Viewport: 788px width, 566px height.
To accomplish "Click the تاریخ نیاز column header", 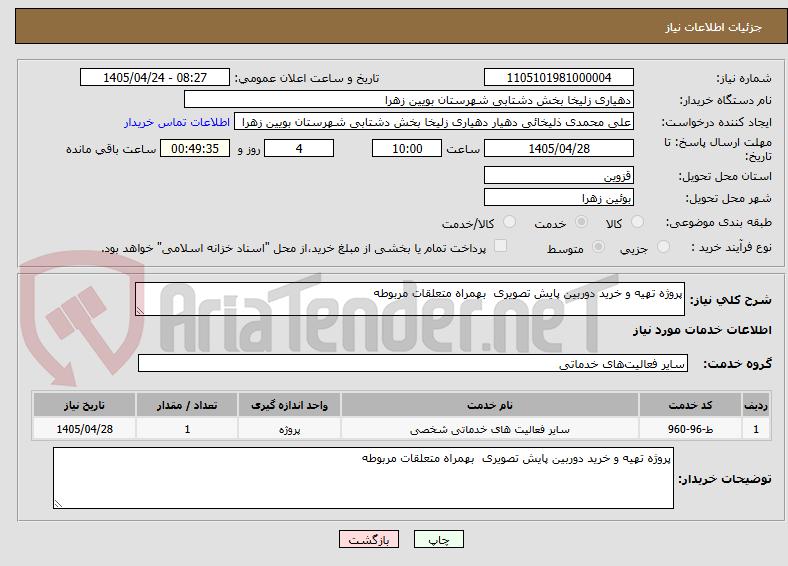I will pyautogui.click(x=84, y=405).
